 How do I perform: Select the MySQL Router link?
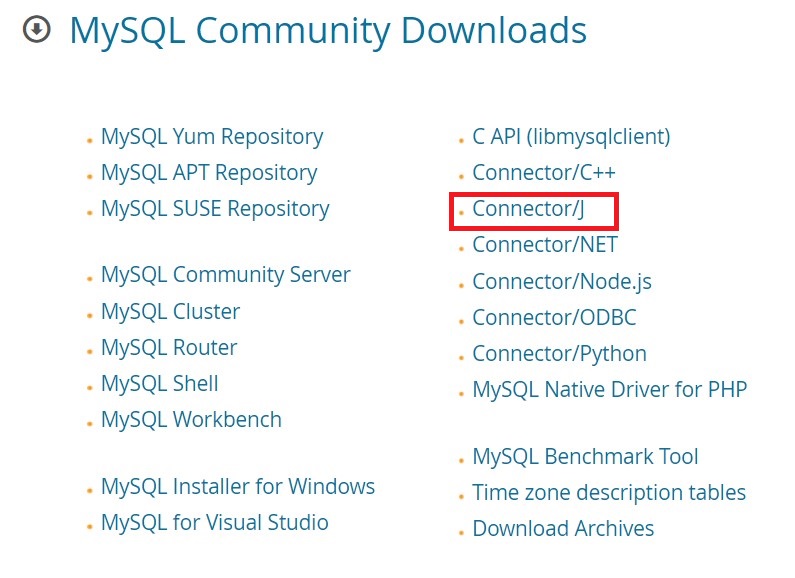tap(169, 348)
